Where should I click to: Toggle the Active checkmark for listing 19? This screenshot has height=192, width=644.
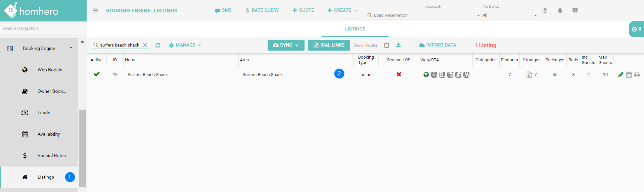pyautogui.click(x=97, y=74)
